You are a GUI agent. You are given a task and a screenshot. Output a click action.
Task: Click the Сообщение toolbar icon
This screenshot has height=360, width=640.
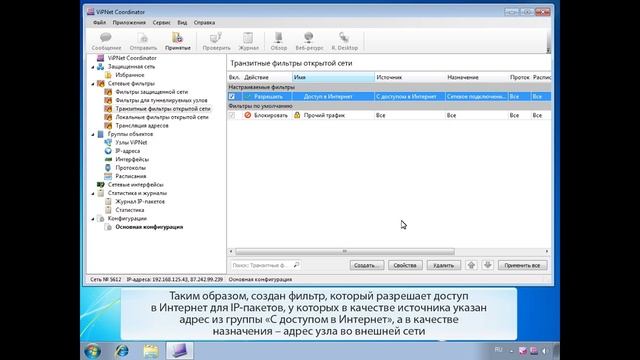click(106, 41)
